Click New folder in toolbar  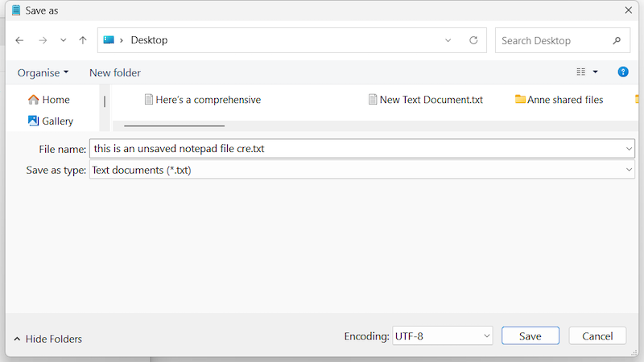(x=115, y=72)
